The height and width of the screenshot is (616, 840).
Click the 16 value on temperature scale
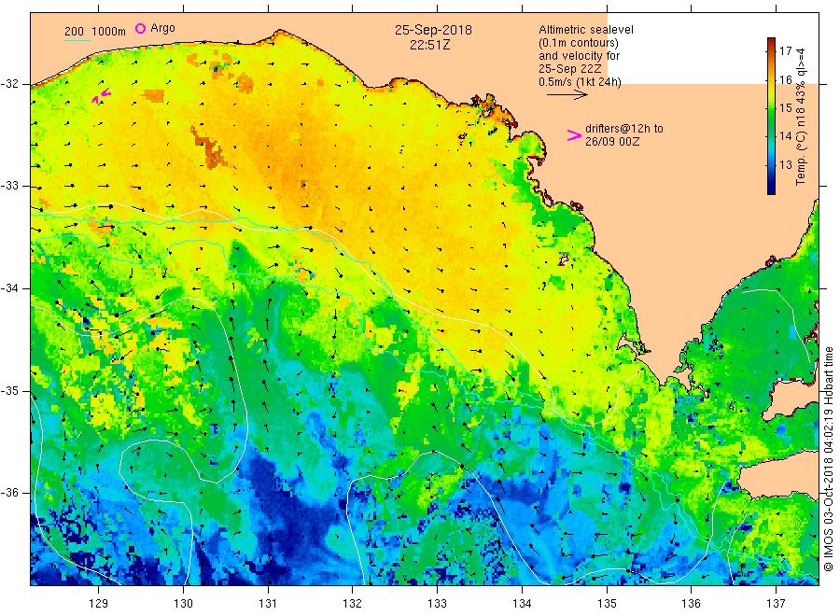(x=785, y=80)
